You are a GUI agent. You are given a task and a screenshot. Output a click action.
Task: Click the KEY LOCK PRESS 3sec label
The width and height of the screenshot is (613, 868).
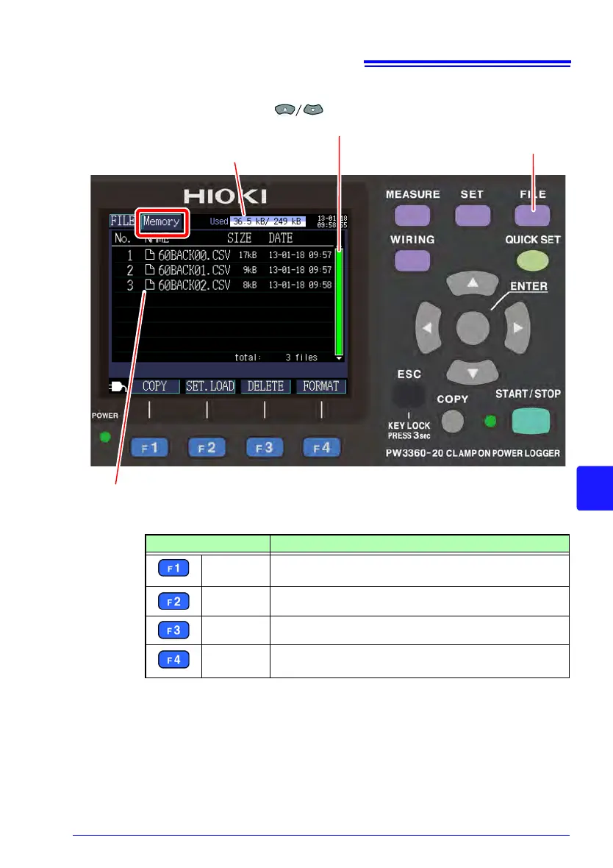click(x=409, y=430)
